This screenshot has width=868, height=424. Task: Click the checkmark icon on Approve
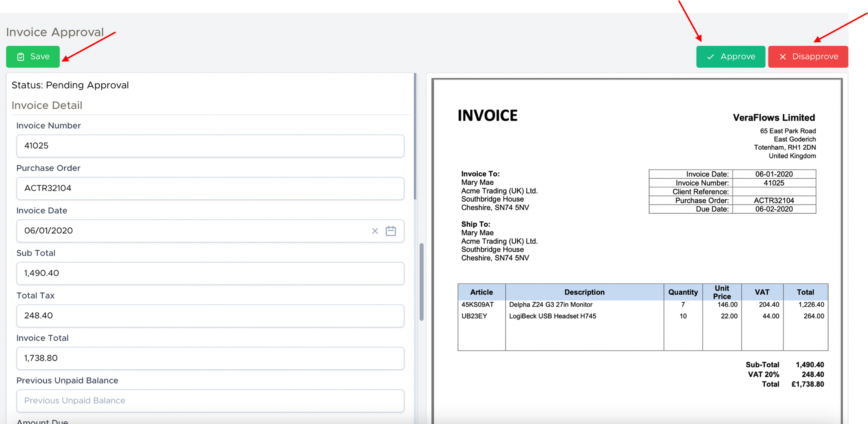(710, 57)
